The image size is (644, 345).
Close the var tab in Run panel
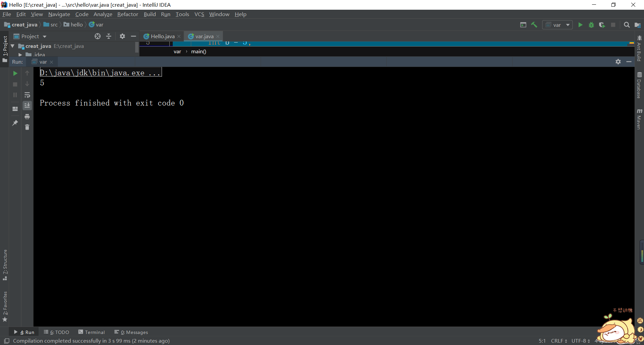tap(52, 62)
